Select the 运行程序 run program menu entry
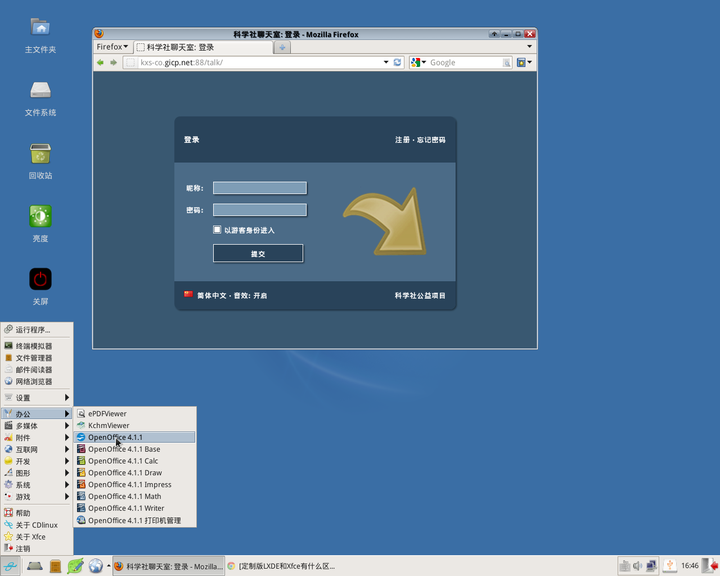 tap(37, 330)
